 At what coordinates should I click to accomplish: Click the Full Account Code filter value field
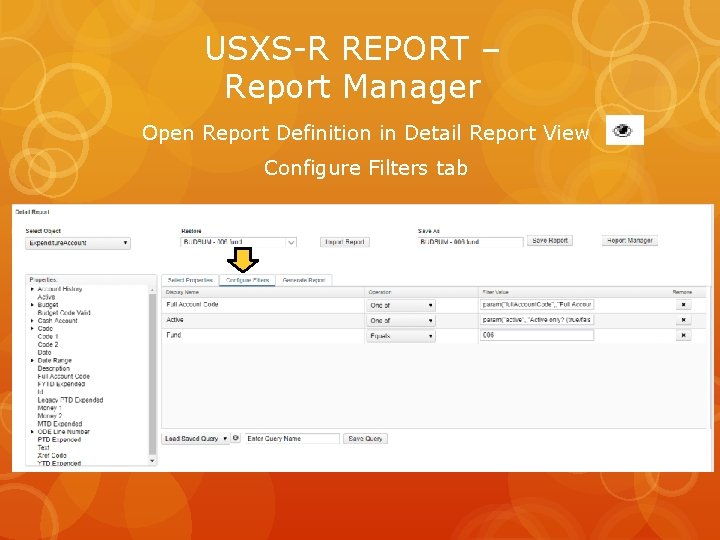pyautogui.click(x=537, y=304)
